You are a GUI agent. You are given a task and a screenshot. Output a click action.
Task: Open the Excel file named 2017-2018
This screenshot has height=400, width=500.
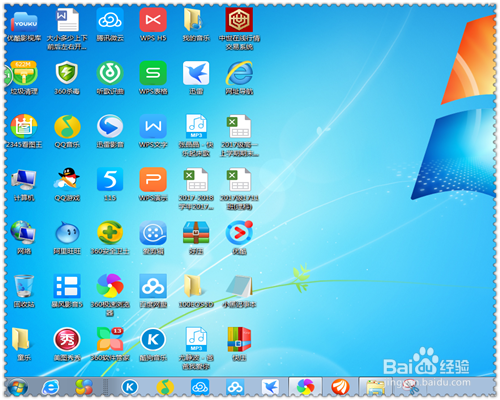[x=196, y=180]
